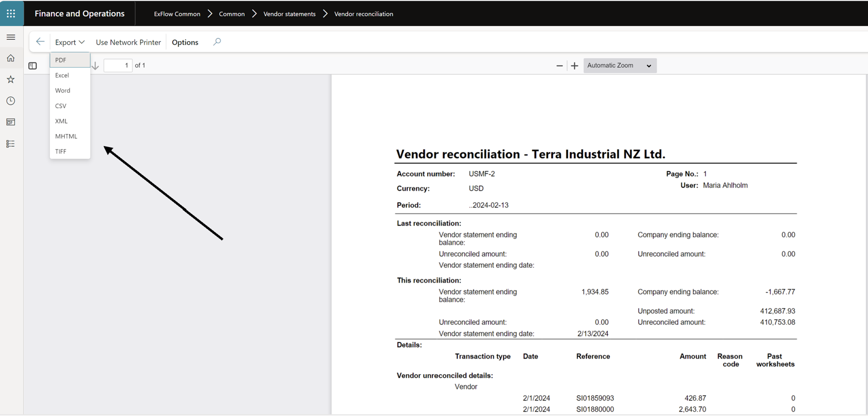
Task: Click the zoom out minus button
Action: tap(559, 65)
